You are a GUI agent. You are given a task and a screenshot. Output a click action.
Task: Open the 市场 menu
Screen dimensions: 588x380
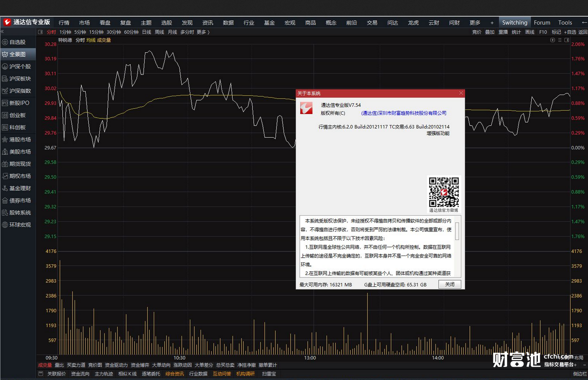coord(84,23)
